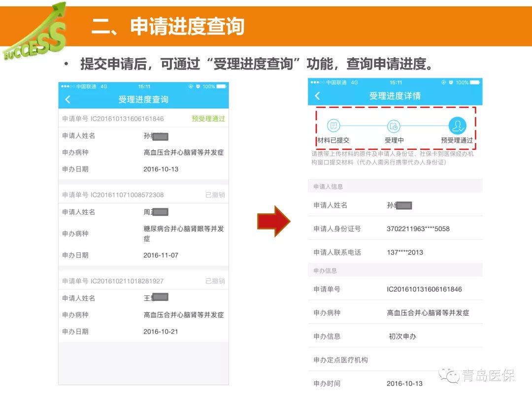
Task: Open withdrawn application IC201610211018281927
Action: click(x=113, y=281)
